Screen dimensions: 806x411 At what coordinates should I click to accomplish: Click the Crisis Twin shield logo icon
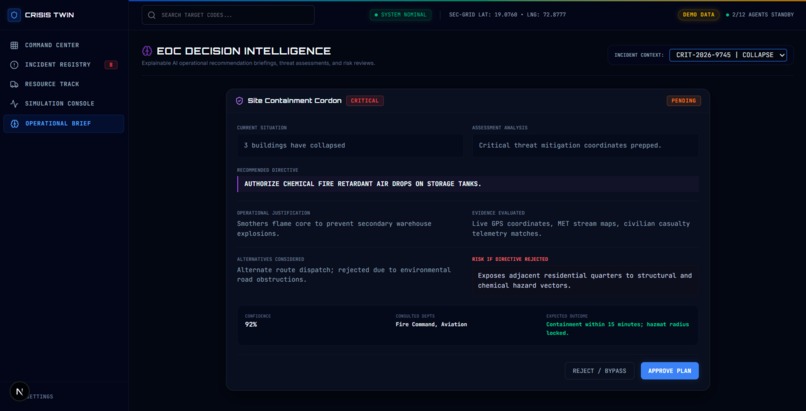[x=14, y=15]
